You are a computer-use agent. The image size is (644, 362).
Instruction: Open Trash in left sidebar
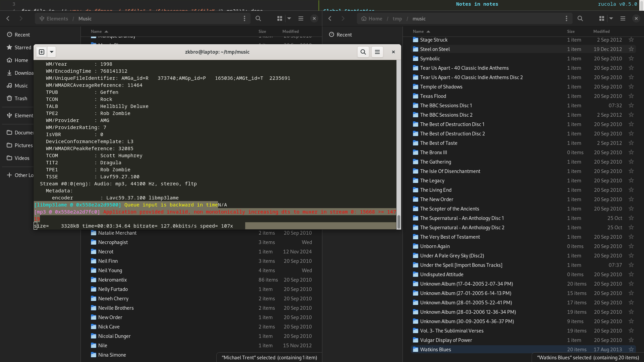[21, 99]
